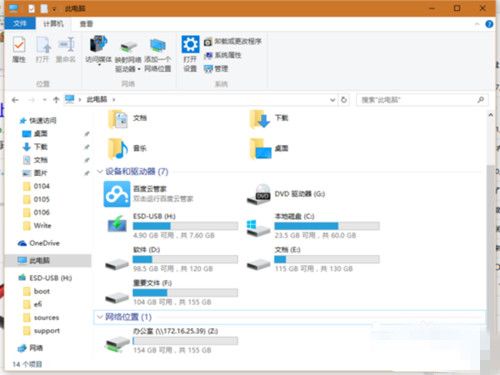Select 桌面 in the Quick access list
The image size is (500, 375).
(35, 134)
